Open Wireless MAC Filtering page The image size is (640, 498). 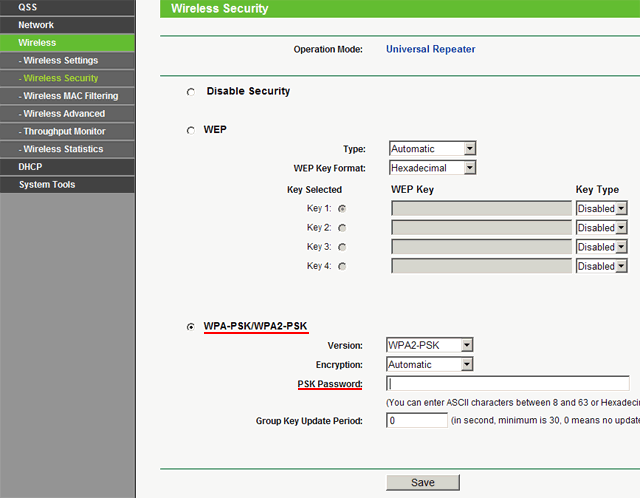tap(69, 96)
